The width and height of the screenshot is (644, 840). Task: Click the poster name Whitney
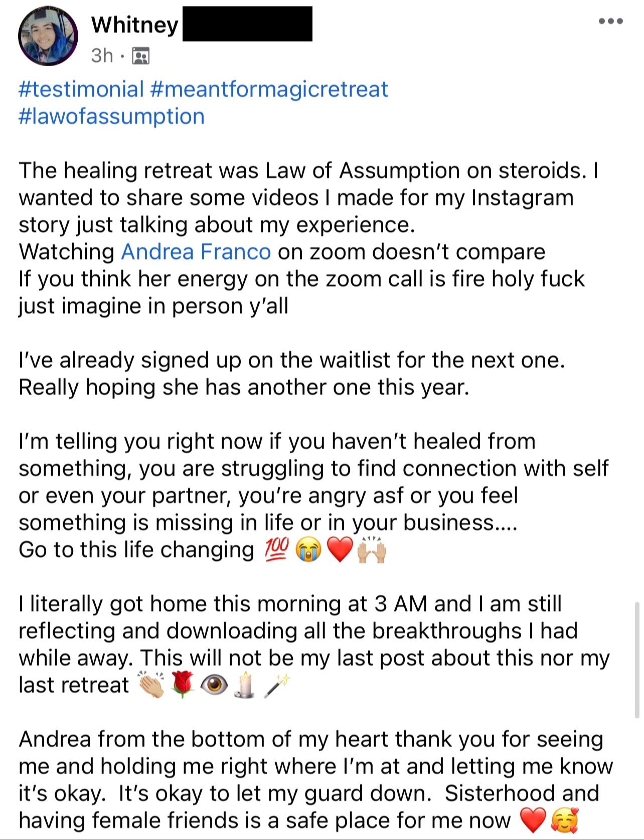135,24
